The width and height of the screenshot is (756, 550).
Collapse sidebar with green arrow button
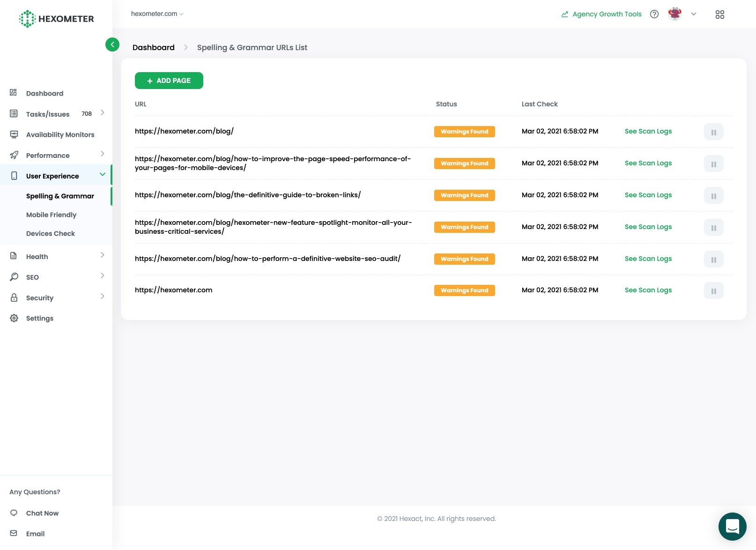[x=112, y=45]
